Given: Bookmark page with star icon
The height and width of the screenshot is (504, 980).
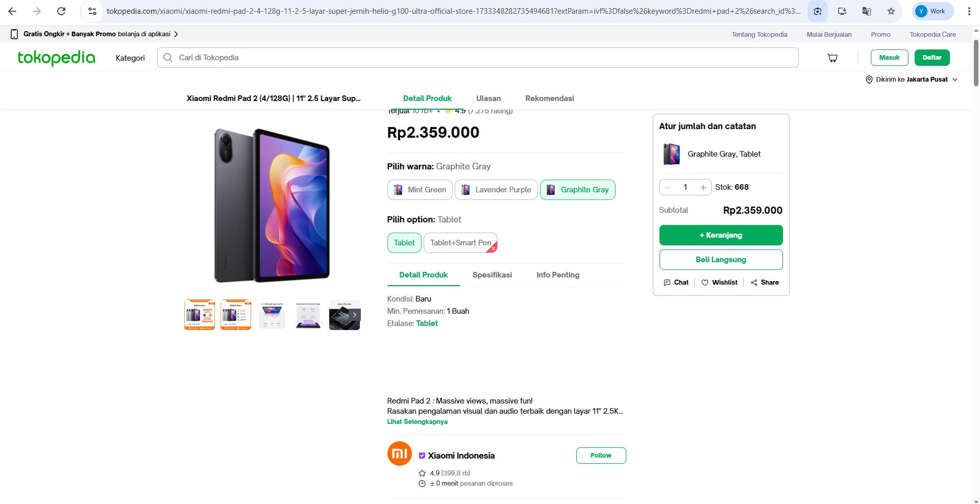Looking at the screenshot, I should tap(891, 11).
